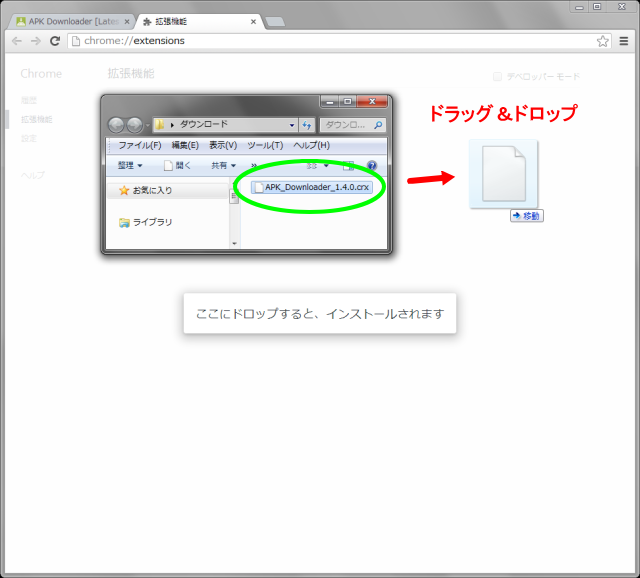Click 開く button in Explorer toolbar

click(x=177, y=165)
